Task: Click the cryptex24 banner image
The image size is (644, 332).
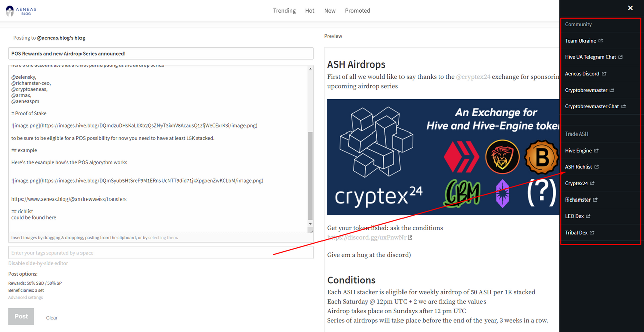Action: (x=443, y=157)
